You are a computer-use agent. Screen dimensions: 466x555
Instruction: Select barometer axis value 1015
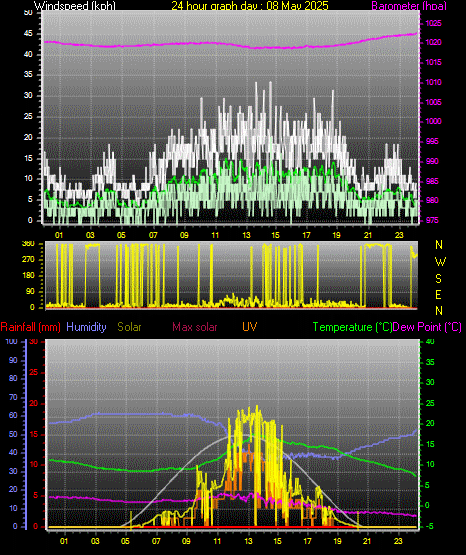(x=433, y=62)
